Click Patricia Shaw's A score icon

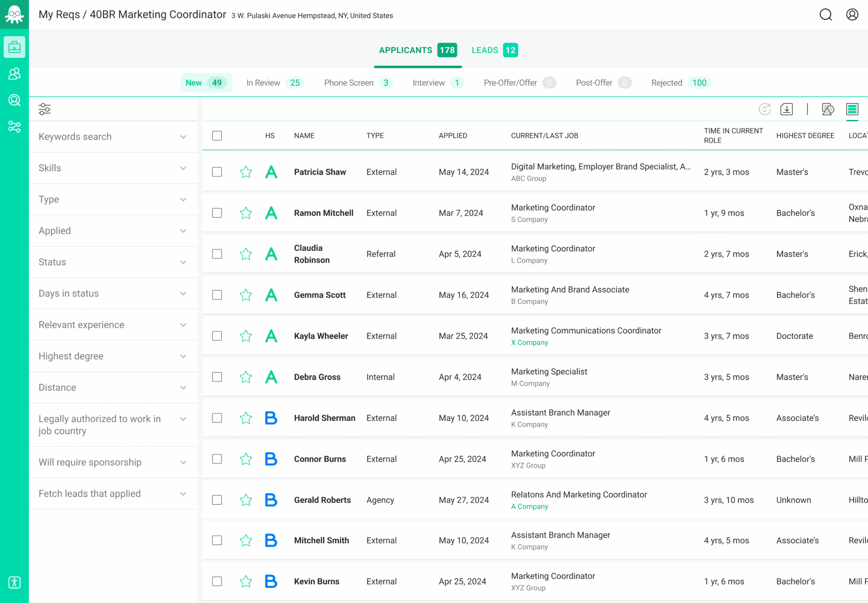271,172
